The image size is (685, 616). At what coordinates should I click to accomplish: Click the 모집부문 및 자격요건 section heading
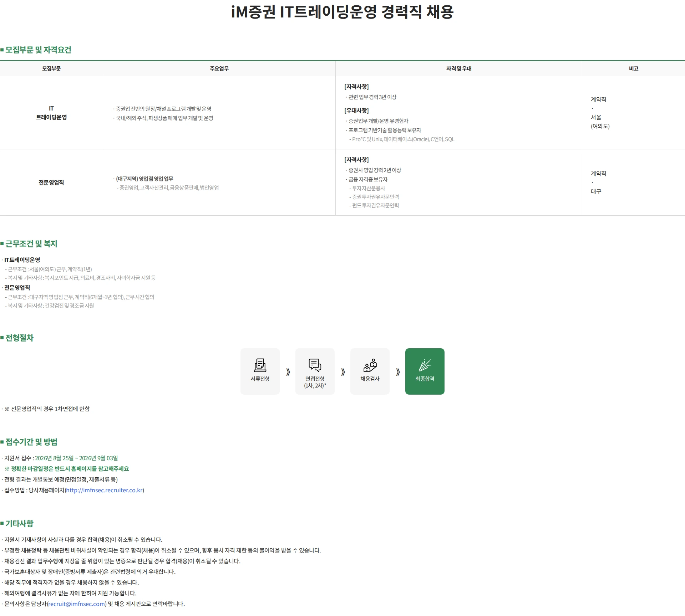point(38,50)
